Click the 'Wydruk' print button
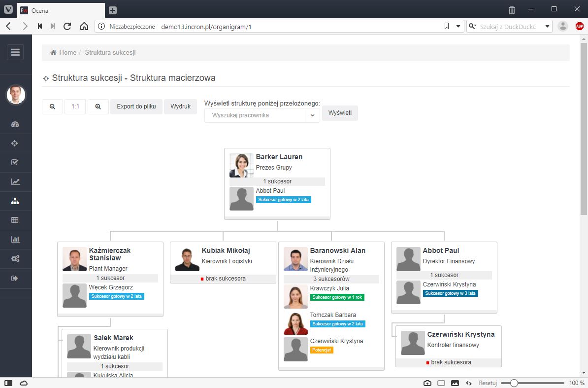588x388 pixels. (x=180, y=106)
